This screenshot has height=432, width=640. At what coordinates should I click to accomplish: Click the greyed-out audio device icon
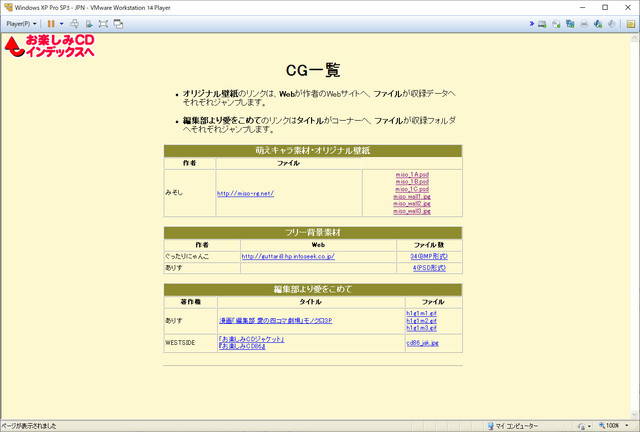point(611,24)
